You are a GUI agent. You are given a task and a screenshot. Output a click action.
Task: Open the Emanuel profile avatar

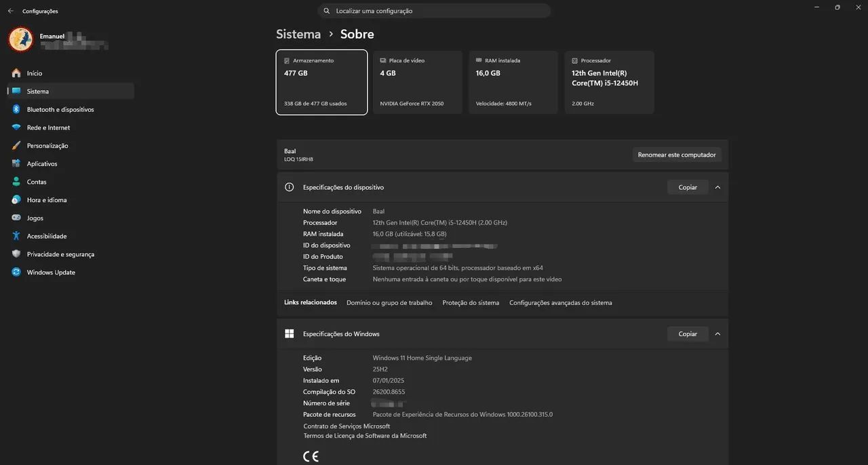point(20,39)
